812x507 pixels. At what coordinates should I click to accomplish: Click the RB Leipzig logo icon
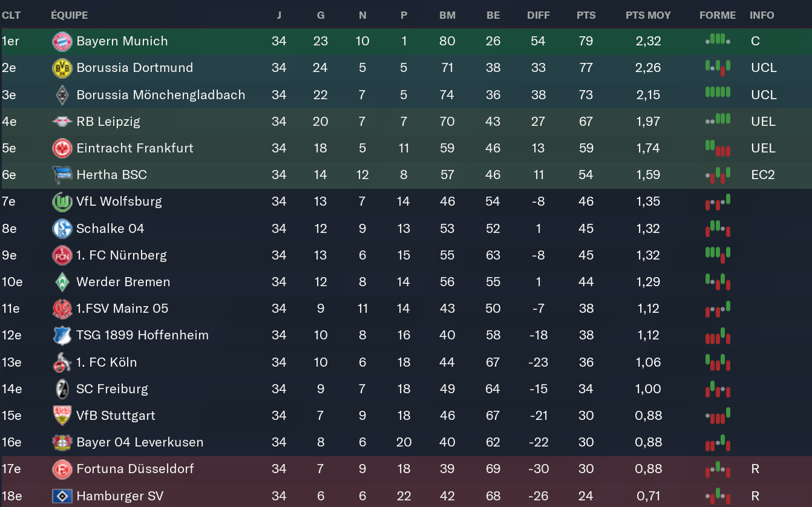click(x=62, y=122)
